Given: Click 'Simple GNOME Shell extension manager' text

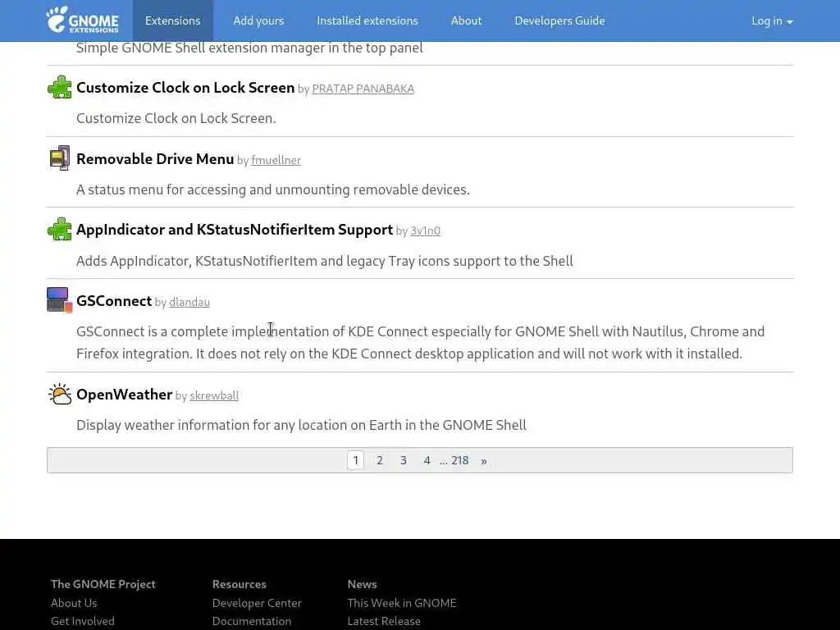Looking at the screenshot, I should click(x=249, y=48).
